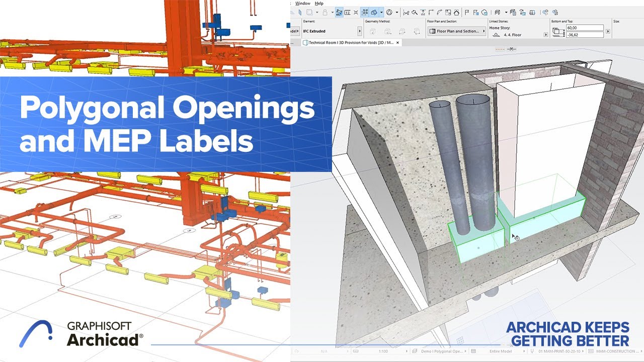
Task: Click the 01 MAM-PRINT-50-20-10 pen set
Action: [558, 350]
